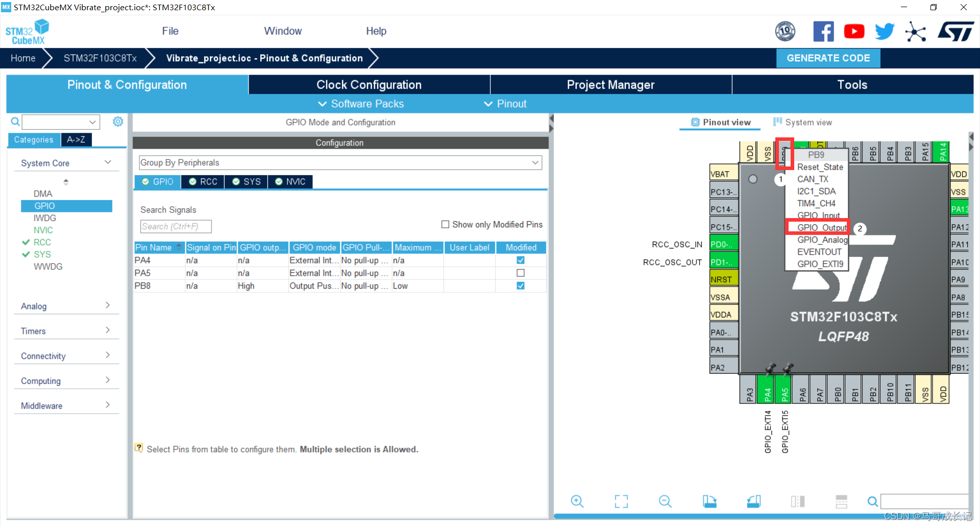Viewport: 980px width, 526px height.
Task: Enable Show only Modified Pins checkbox
Action: 445,224
